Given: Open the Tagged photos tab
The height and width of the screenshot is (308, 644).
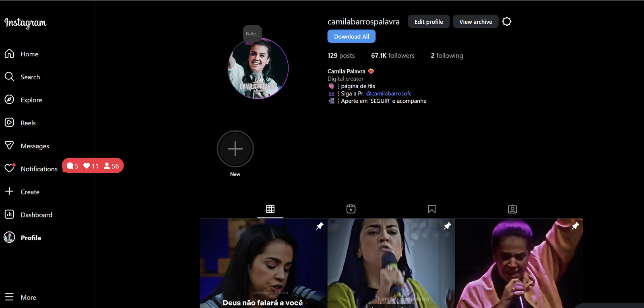Looking at the screenshot, I should [512, 209].
